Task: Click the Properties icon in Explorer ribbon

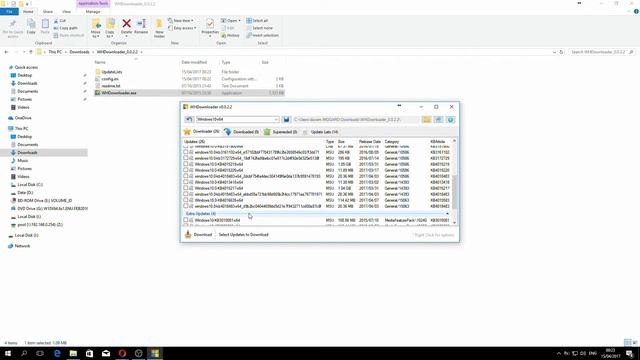Action: pos(210,27)
